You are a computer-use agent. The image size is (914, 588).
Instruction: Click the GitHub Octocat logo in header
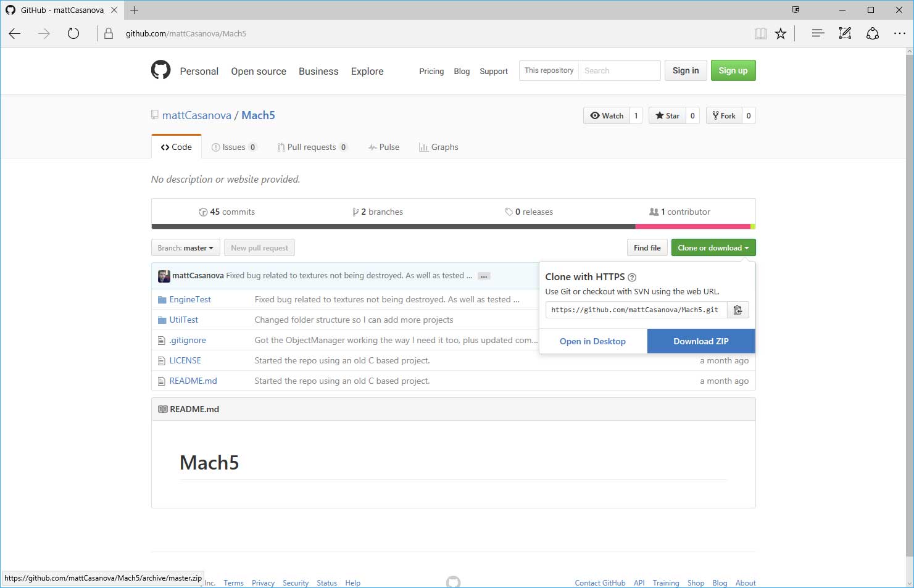click(x=161, y=70)
